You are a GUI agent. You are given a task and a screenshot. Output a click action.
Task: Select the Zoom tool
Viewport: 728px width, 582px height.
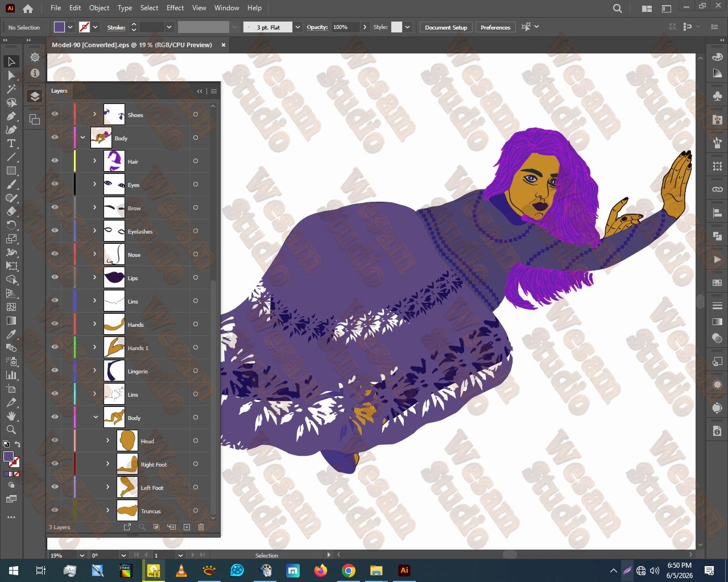pyautogui.click(x=11, y=430)
